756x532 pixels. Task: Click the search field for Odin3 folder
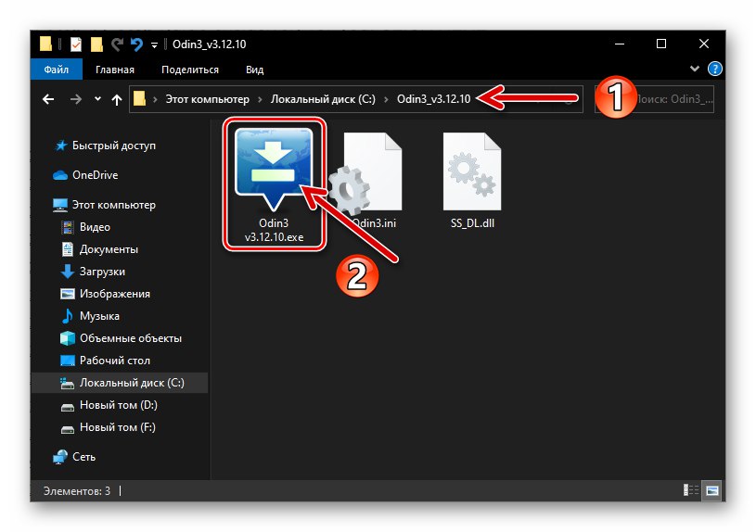[x=654, y=99]
